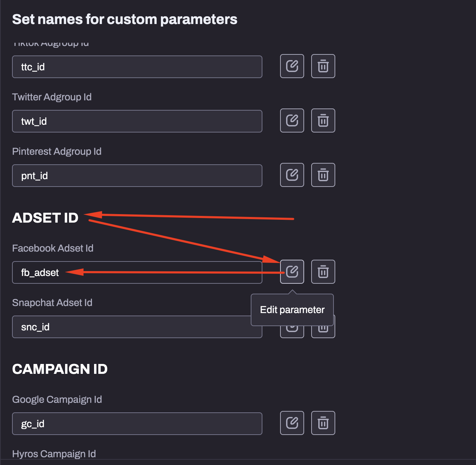The image size is (476, 465).
Task: Click the fb_adset input field
Action: (137, 272)
